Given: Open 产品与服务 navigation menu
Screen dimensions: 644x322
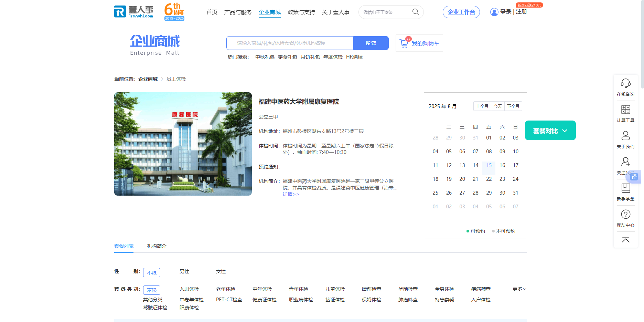Looking at the screenshot, I should (x=238, y=12).
